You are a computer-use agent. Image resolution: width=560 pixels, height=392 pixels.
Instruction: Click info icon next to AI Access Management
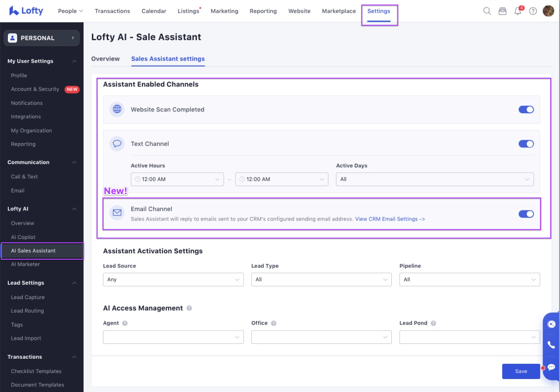pos(189,308)
